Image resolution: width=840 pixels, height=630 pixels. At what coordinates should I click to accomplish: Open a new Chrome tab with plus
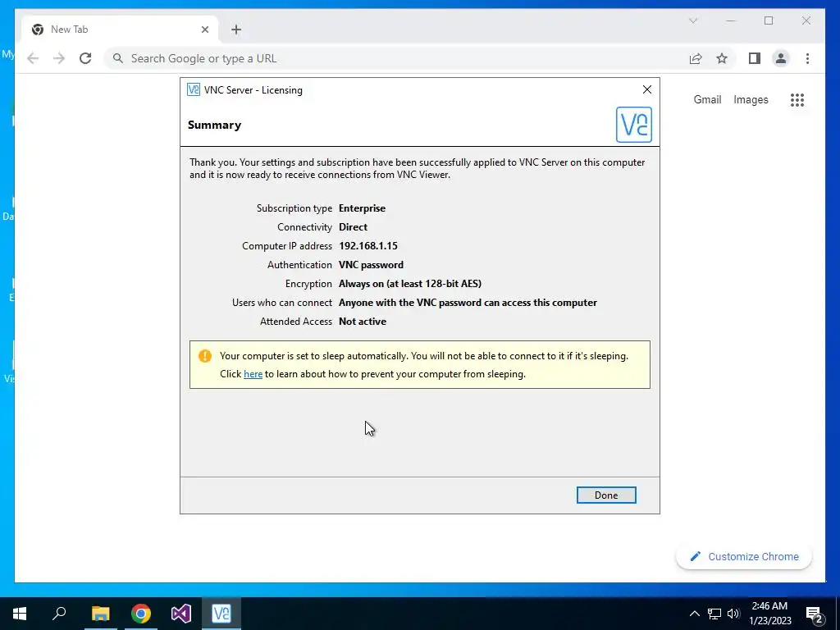(236, 30)
